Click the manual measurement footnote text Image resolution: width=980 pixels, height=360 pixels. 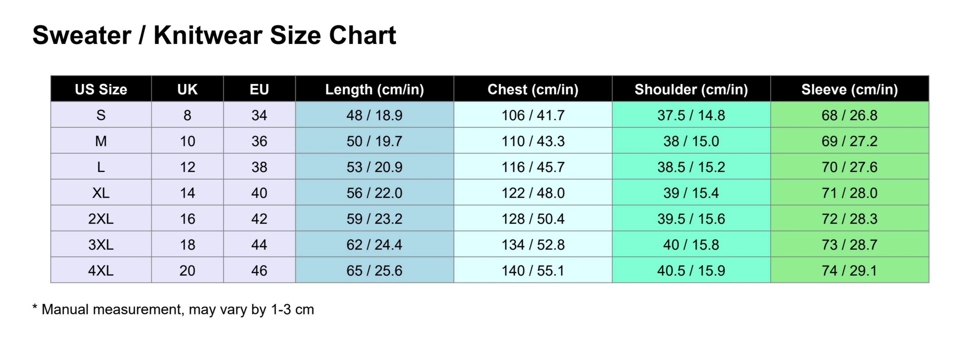click(x=174, y=310)
